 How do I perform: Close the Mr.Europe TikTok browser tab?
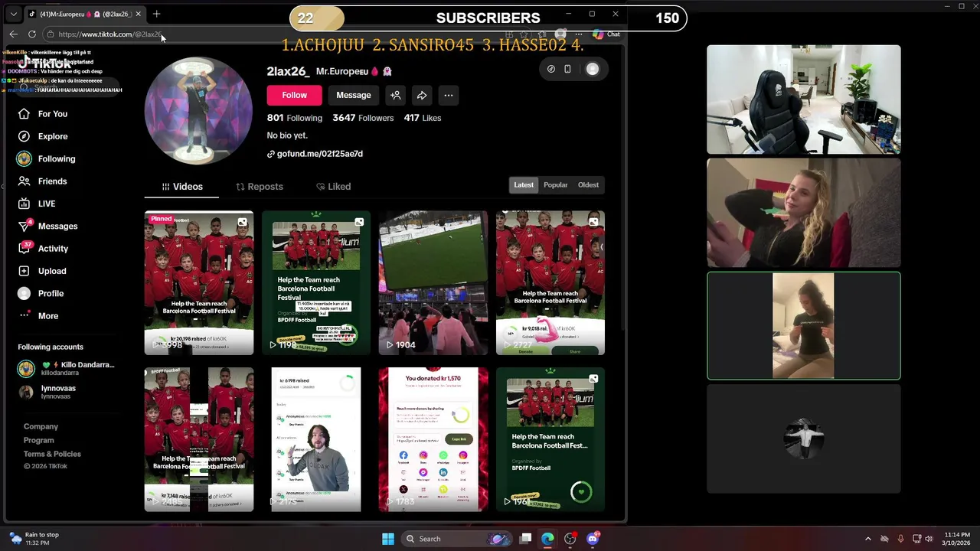[x=138, y=14]
